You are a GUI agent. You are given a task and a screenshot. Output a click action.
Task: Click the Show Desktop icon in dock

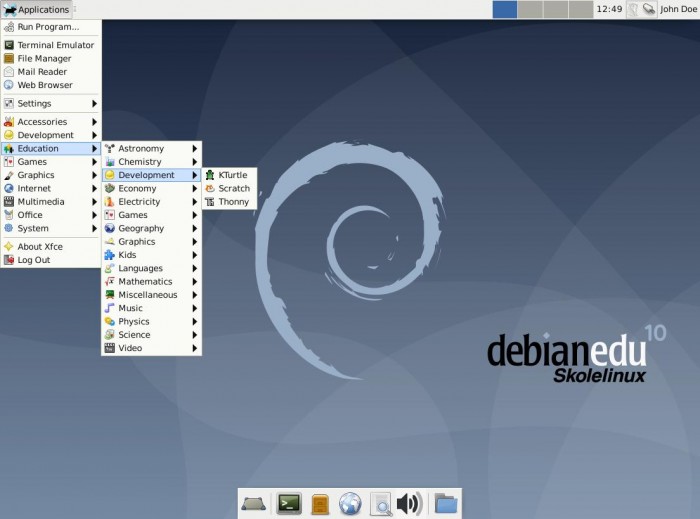254,503
